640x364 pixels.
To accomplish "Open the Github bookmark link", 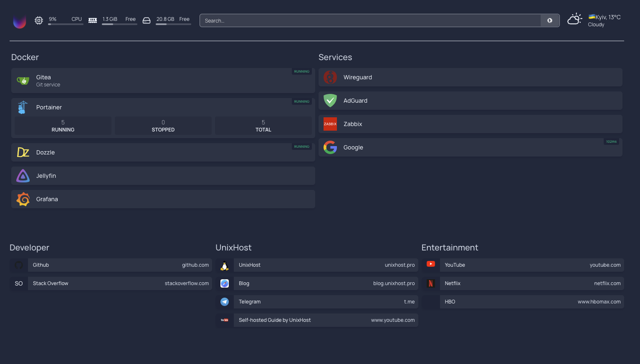I will 120,265.
